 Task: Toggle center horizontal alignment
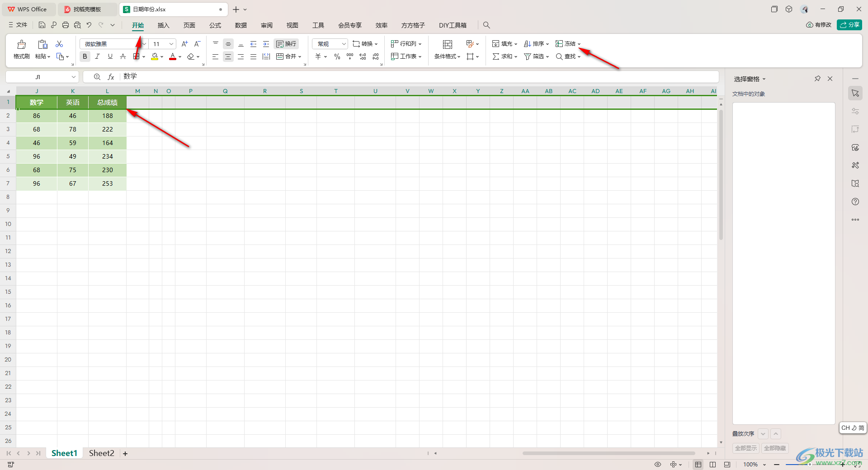click(228, 56)
